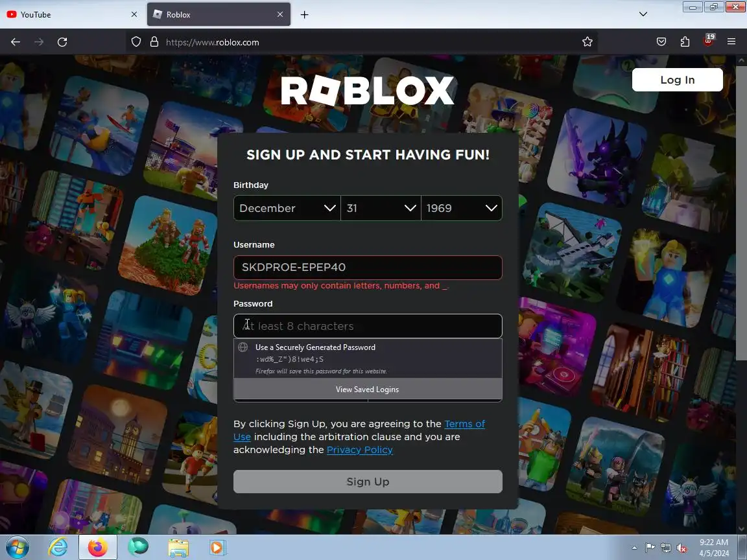Open the tracking protection shield icon
The width and height of the screenshot is (747, 560).
coord(136,42)
